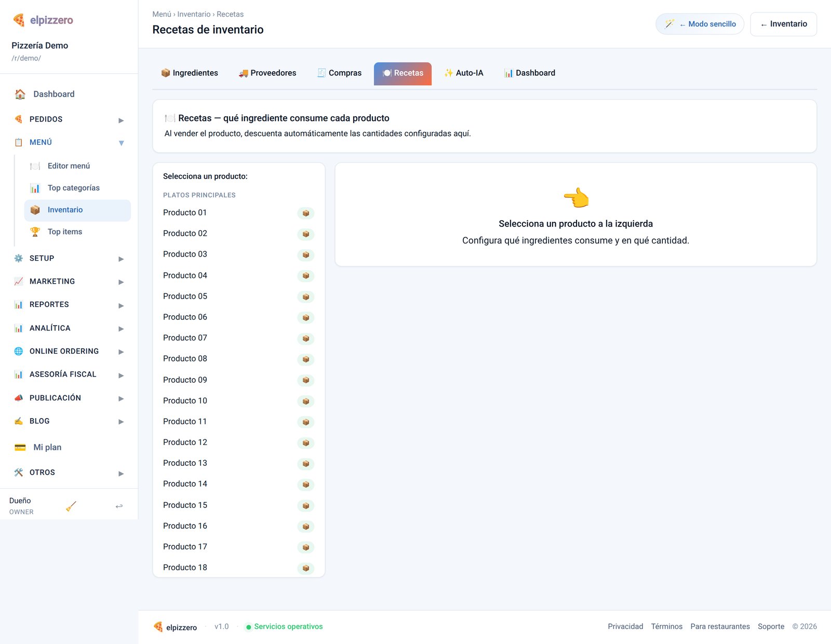831x644 pixels.
Task: Click box icon on Producto 10 row
Action: [x=306, y=401]
